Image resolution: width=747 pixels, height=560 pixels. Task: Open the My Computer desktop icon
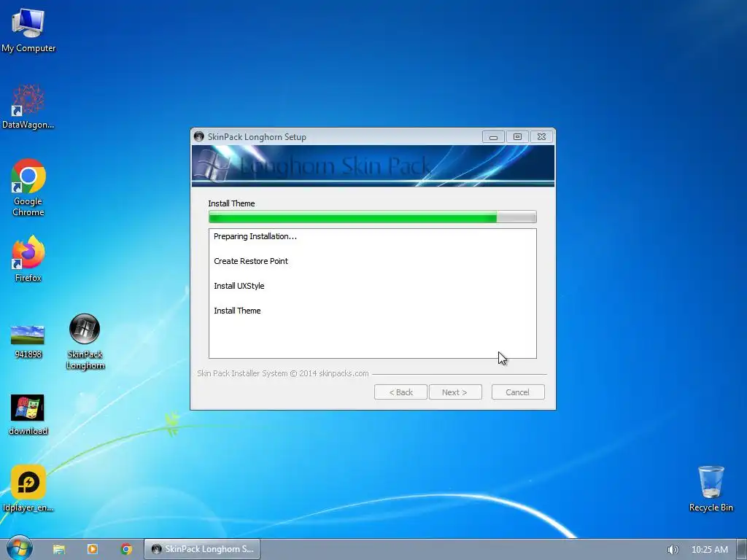tap(28, 30)
